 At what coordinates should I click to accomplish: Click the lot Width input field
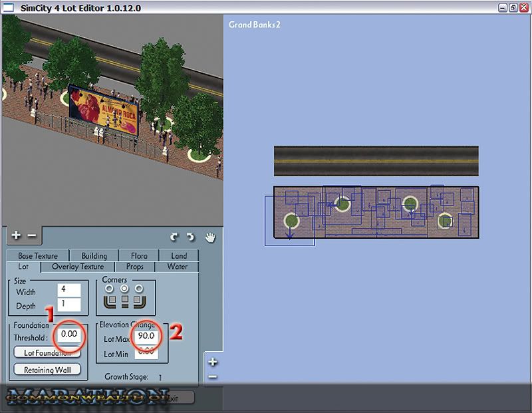pos(68,291)
